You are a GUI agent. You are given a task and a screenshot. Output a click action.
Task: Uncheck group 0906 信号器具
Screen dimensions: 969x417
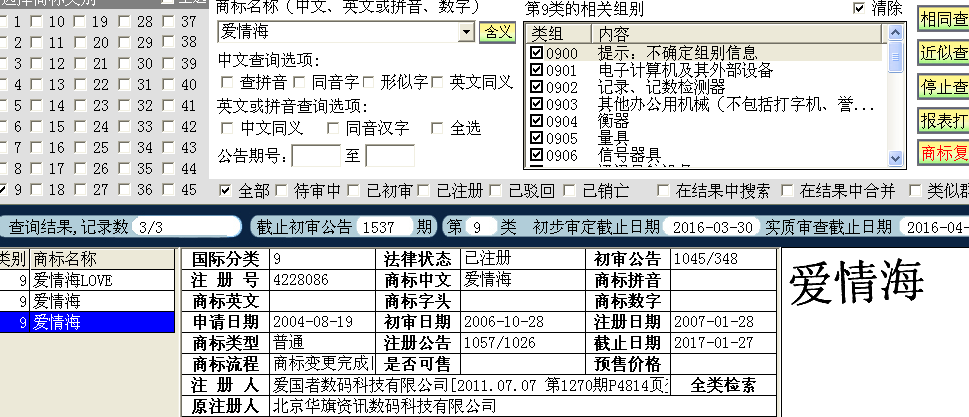point(536,154)
